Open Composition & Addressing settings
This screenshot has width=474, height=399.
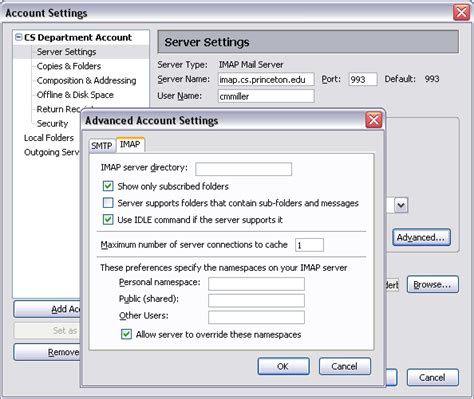(86, 81)
